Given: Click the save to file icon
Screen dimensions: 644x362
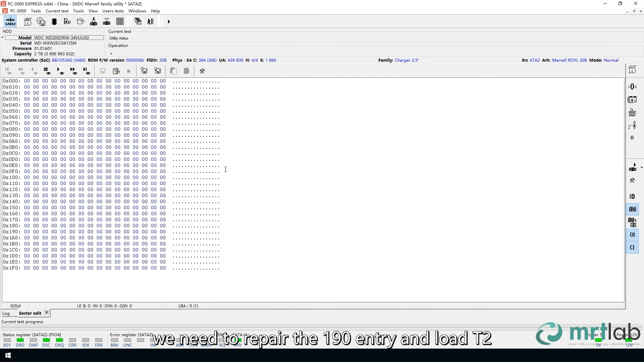Looking at the screenshot, I should point(157,71).
